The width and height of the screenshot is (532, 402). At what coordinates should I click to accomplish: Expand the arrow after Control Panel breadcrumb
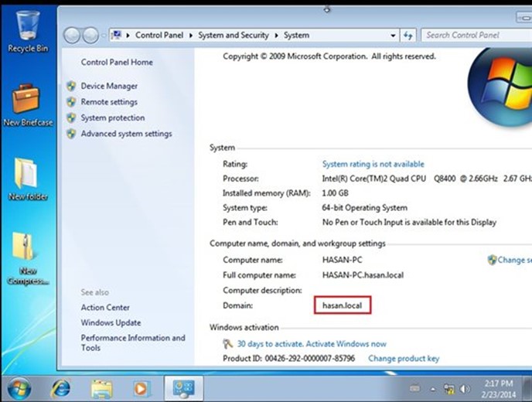point(191,36)
